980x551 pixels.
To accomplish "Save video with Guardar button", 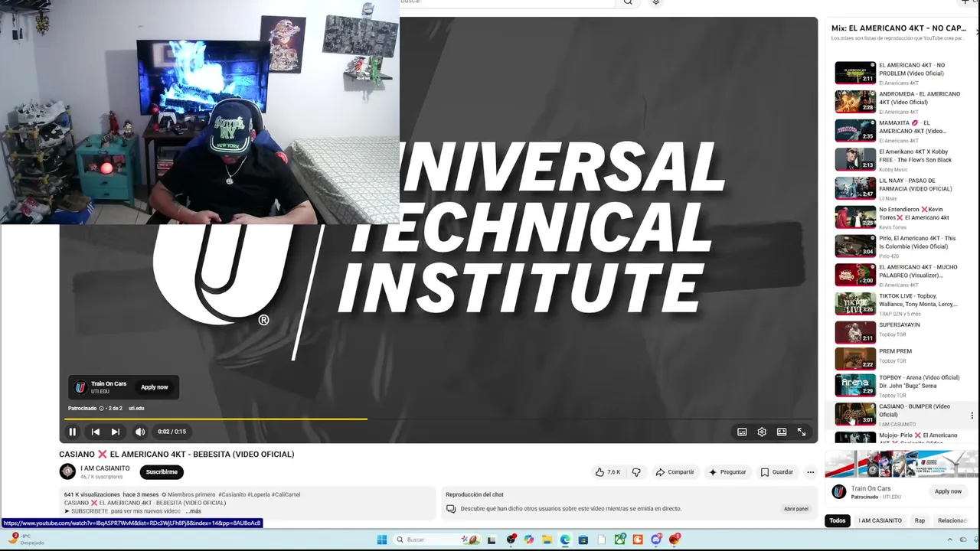I will 776,472.
